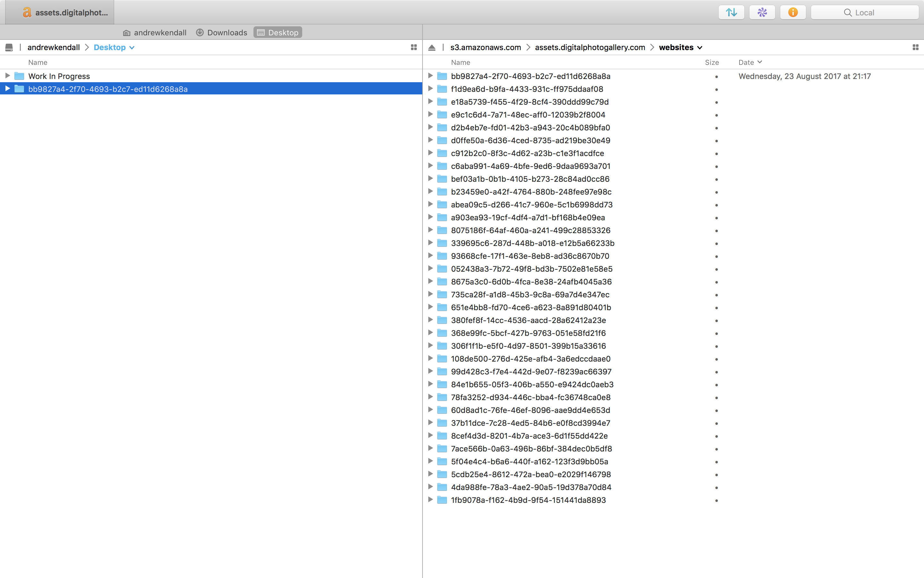924x578 pixels.
Task: Expand remote folder f1d9ea6d-b9fa-4433-931c-ff975ddaaf08
Action: coord(430,89)
